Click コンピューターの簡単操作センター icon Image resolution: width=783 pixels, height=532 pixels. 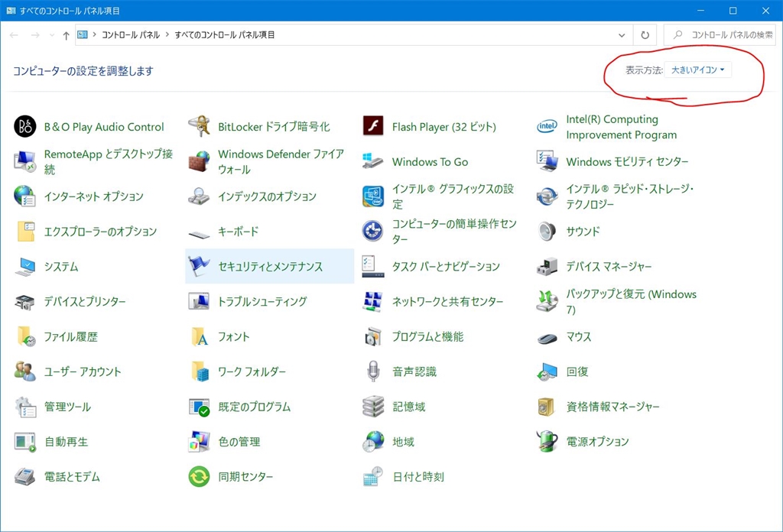[373, 231]
